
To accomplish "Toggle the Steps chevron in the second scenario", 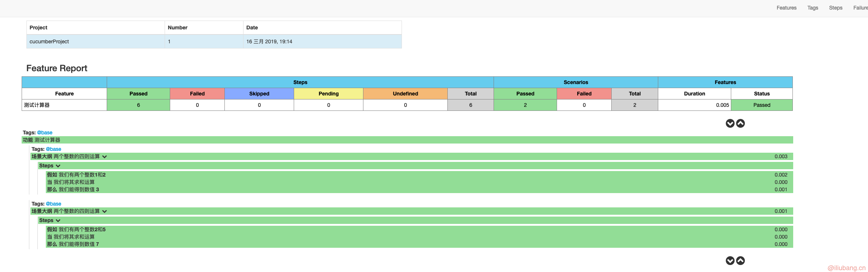I will (58, 221).
